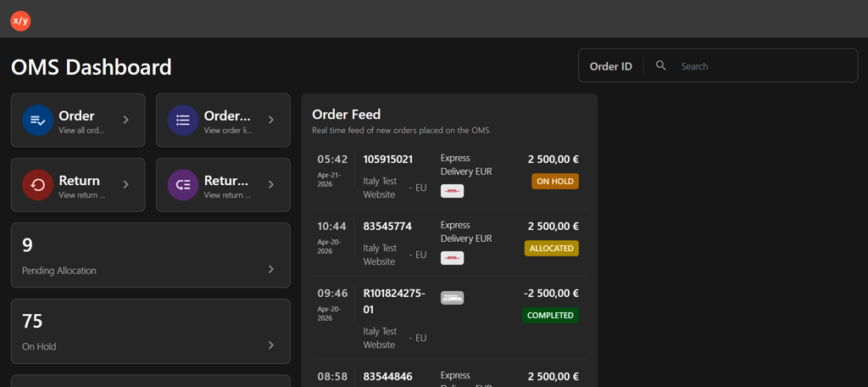The image size is (868, 387).
Task: Click the search magnifier icon
Action: (661, 65)
